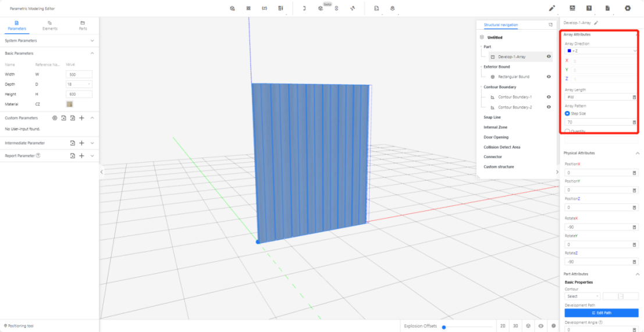Image resolution: width=644 pixels, height=332 pixels.
Task: Open the Array Direction dropdown
Action: pyautogui.click(x=601, y=51)
